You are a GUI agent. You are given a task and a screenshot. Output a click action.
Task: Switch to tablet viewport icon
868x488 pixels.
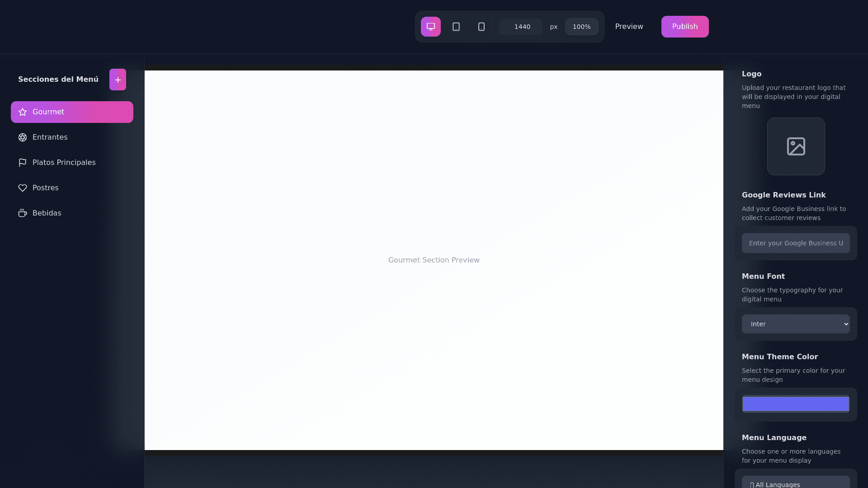pyautogui.click(x=456, y=27)
